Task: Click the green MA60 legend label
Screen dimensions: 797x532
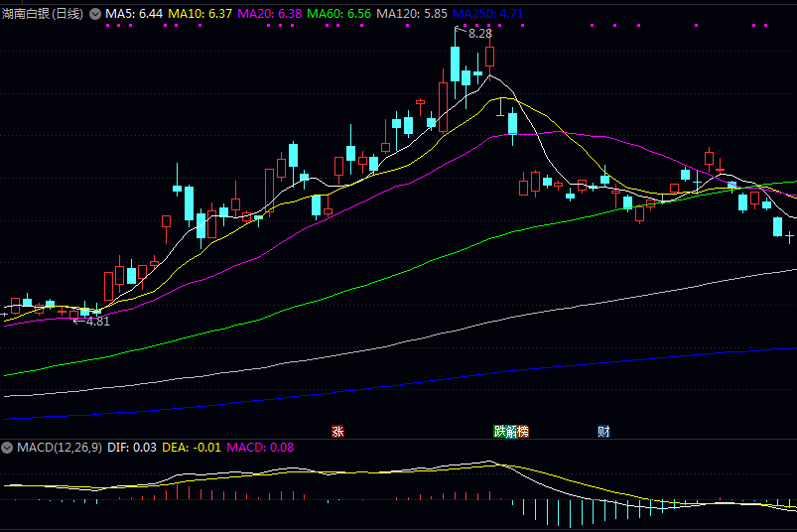Action: (x=339, y=15)
